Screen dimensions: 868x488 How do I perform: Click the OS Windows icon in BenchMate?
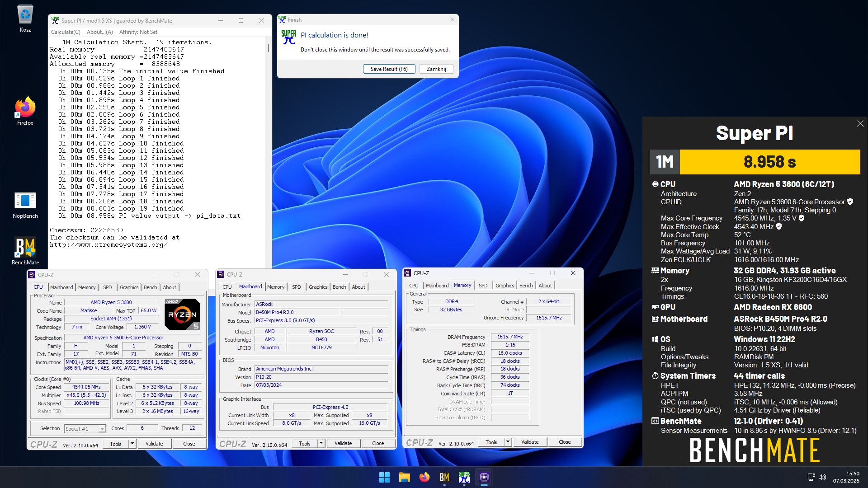[x=655, y=339]
